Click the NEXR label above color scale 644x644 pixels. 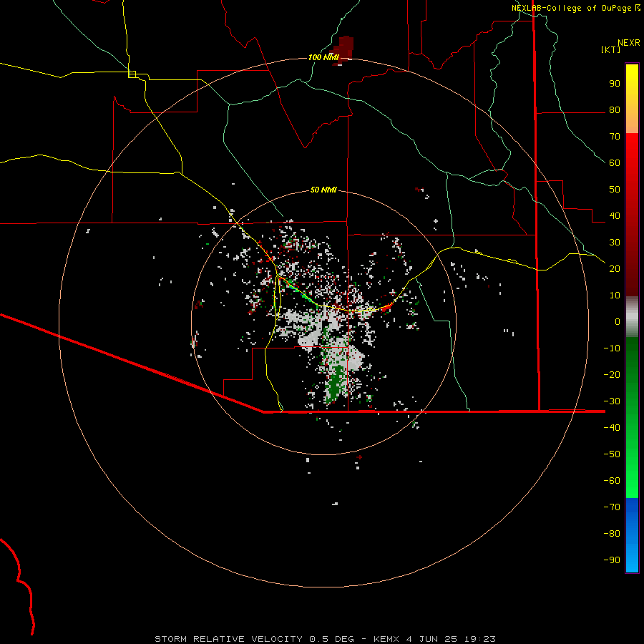[x=629, y=43]
